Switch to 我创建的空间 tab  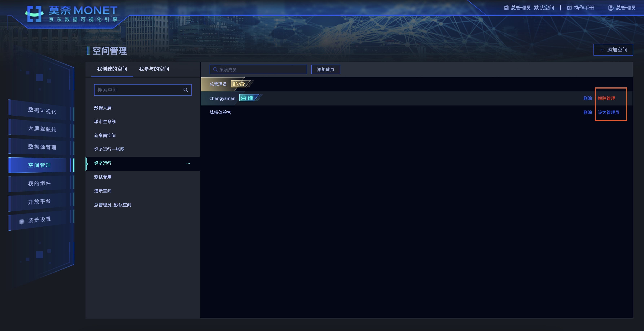(x=112, y=69)
